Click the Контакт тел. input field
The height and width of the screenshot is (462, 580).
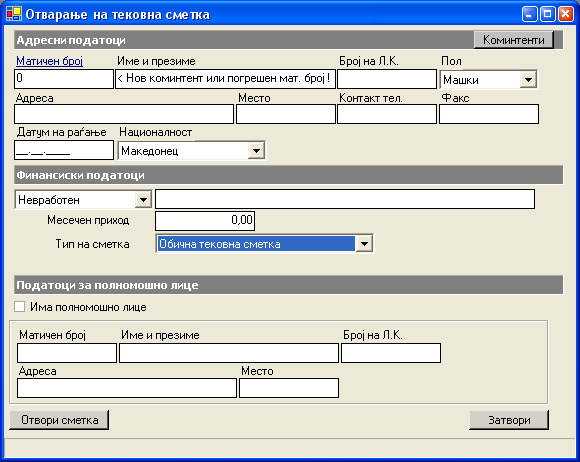[x=387, y=114]
